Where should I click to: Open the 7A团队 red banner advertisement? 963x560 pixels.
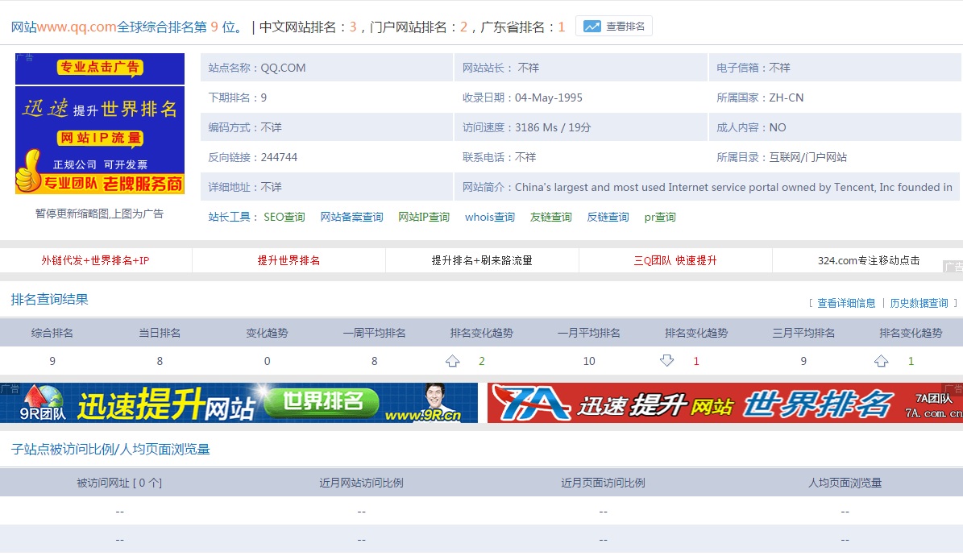(724, 403)
